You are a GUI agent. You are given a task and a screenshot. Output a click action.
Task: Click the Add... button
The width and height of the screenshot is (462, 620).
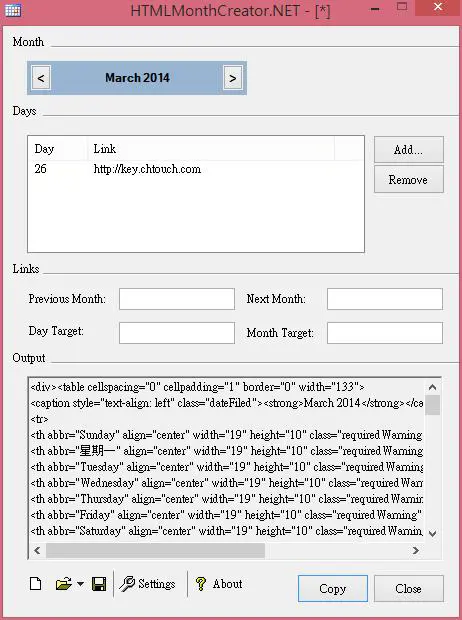coord(409,149)
